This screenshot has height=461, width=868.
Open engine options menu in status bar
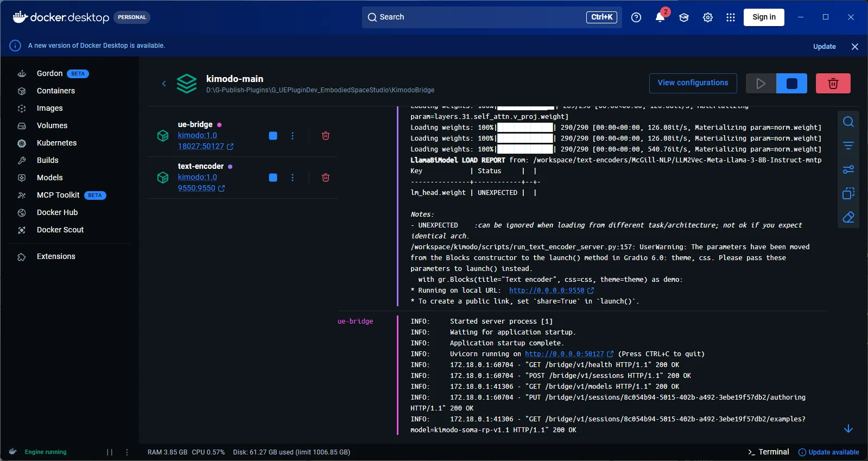tap(127, 452)
